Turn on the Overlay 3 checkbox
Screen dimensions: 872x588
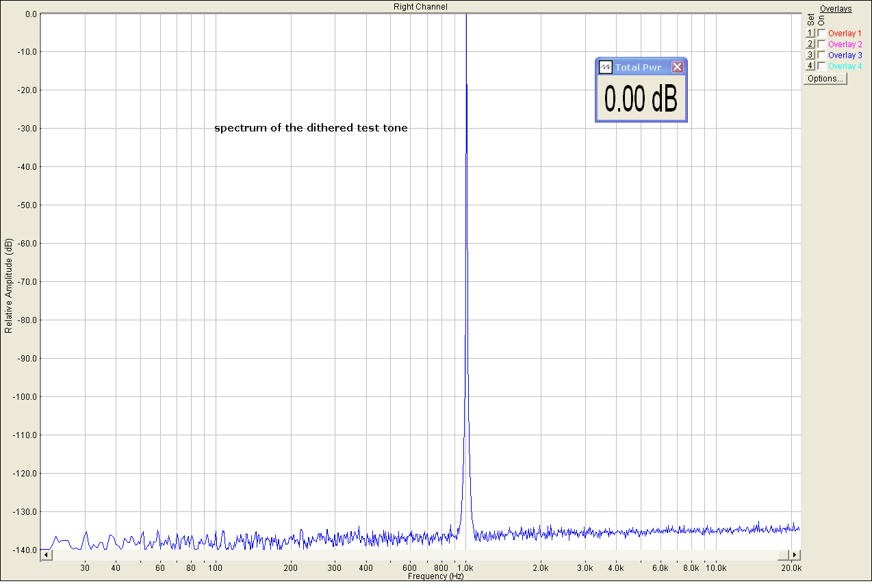(821, 55)
